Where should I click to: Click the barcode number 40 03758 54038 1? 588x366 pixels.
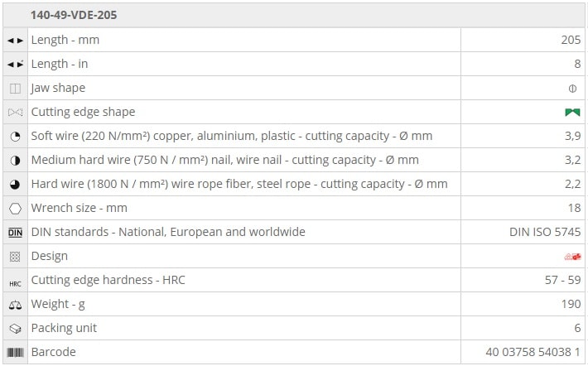tap(533, 353)
